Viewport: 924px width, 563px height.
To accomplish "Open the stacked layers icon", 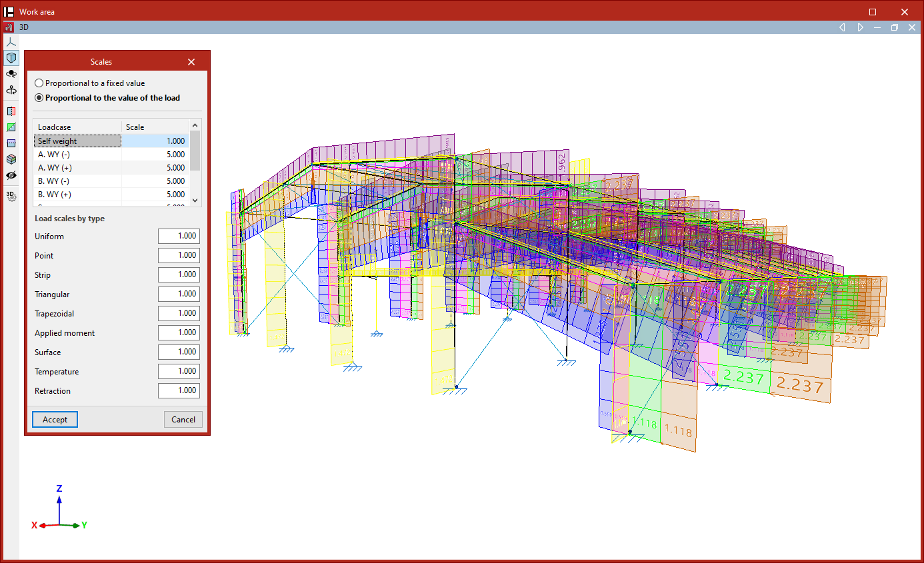I will point(11,159).
